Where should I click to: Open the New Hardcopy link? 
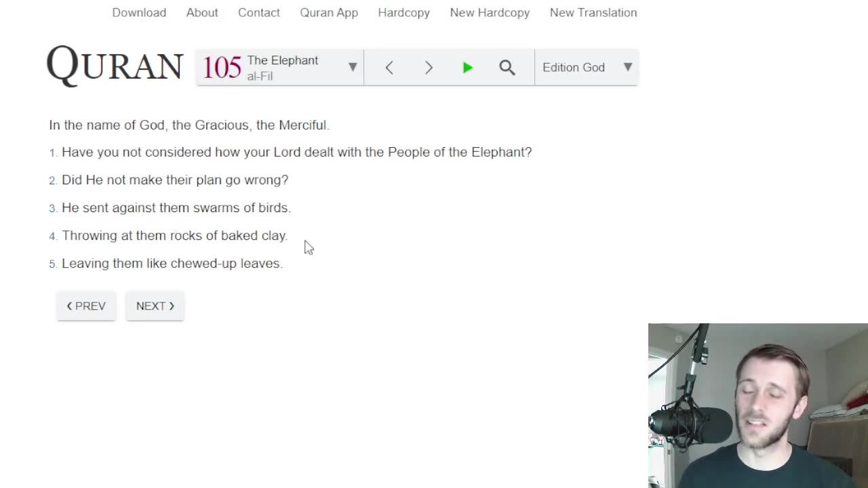tap(490, 12)
